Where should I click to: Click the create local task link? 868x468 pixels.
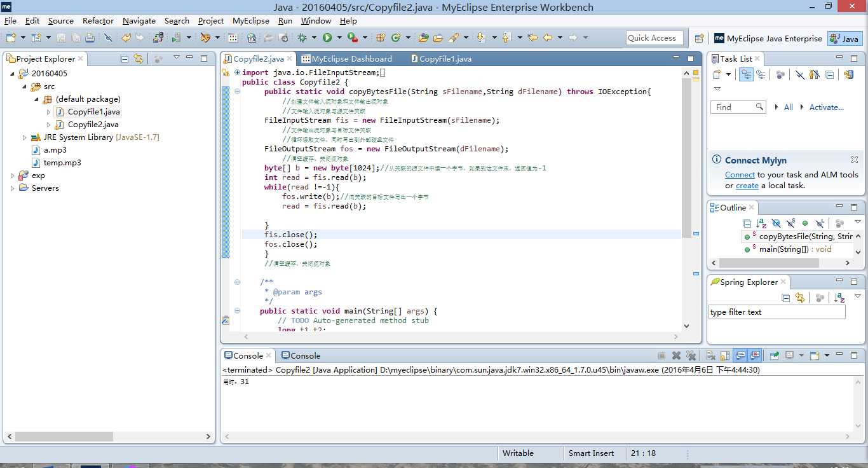coord(747,186)
